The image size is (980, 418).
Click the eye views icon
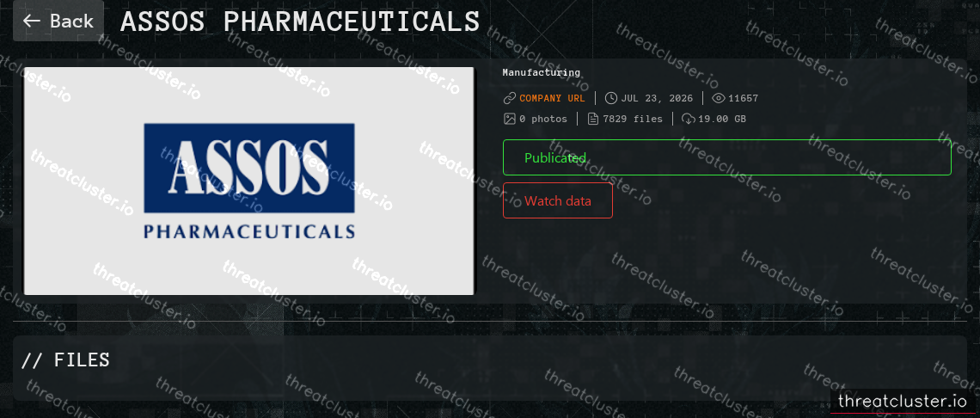[719, 98]
